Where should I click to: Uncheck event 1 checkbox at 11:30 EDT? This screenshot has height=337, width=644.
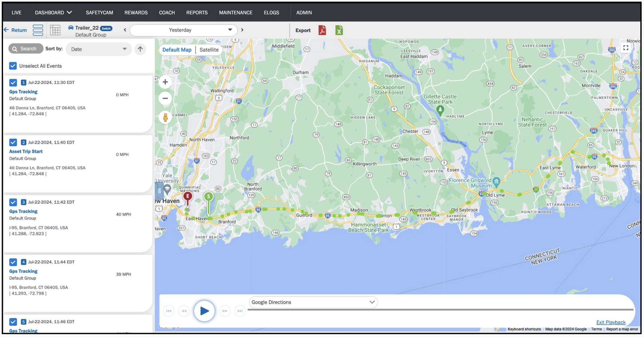coord(13,82)
